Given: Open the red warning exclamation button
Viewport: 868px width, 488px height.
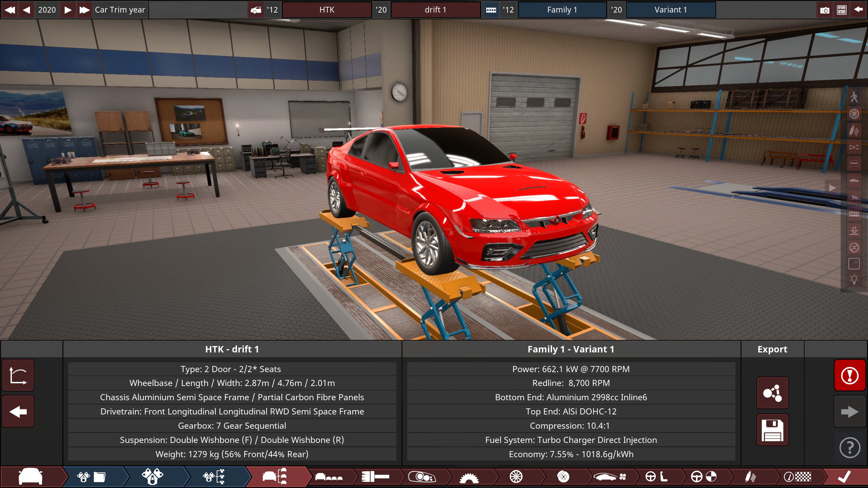Looking at the screenshot, I should (850, 375).
